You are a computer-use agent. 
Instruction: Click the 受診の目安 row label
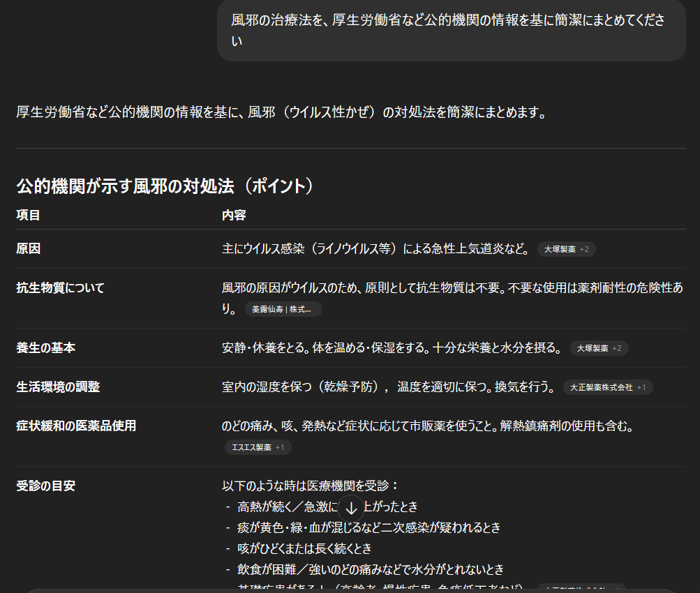[45, 486]
